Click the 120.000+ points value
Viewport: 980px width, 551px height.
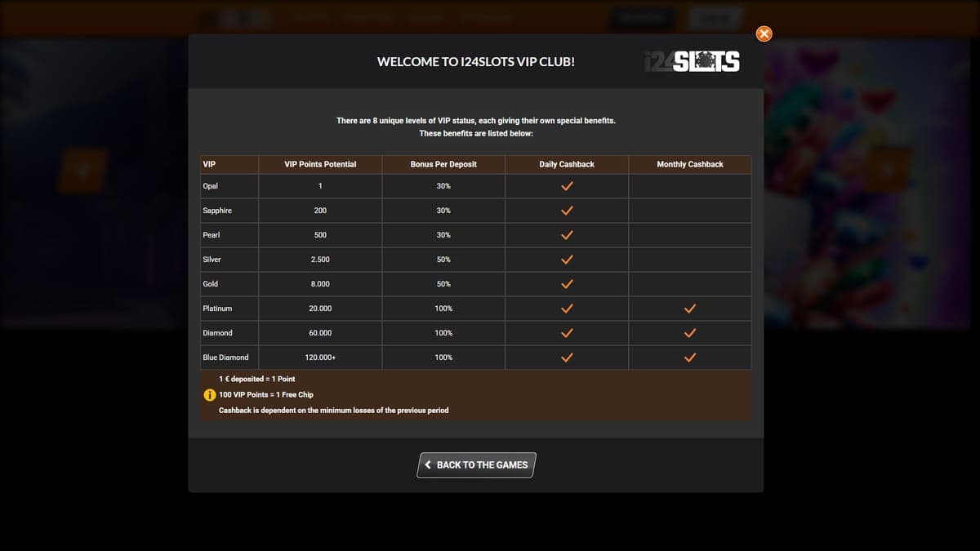click(320, 358)
